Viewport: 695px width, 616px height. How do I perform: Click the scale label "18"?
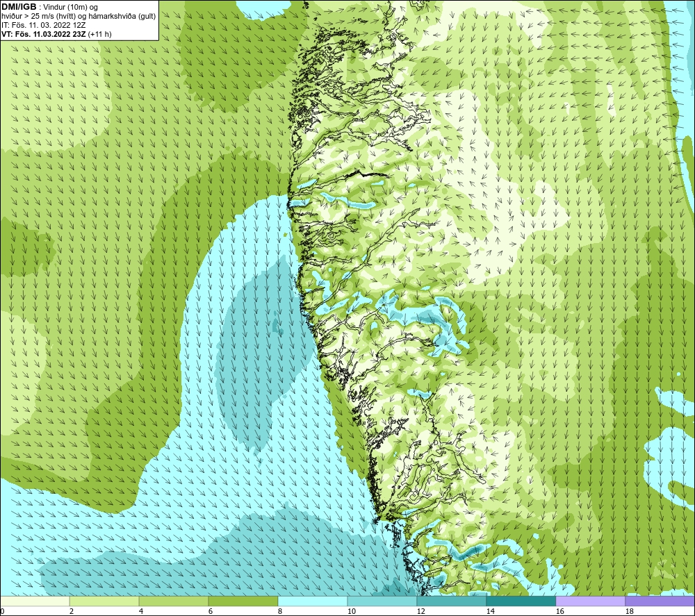coord(630,612)
